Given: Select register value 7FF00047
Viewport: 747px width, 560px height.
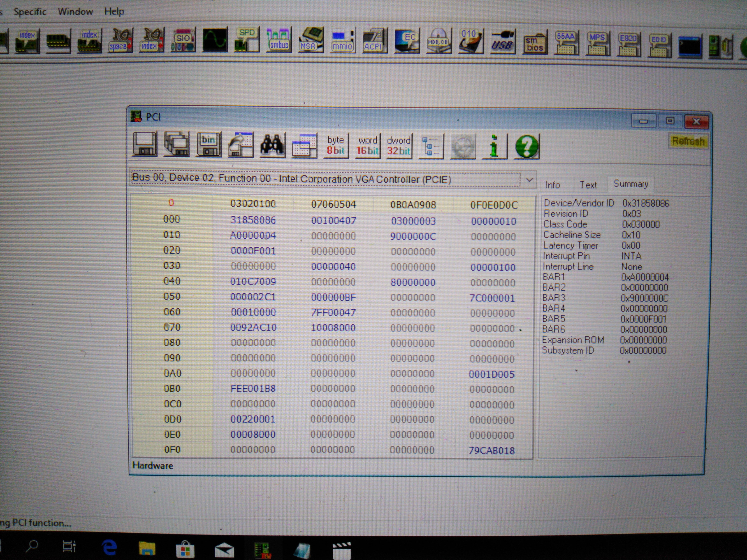Looking at the screenshot, I should tap(333, 312).
